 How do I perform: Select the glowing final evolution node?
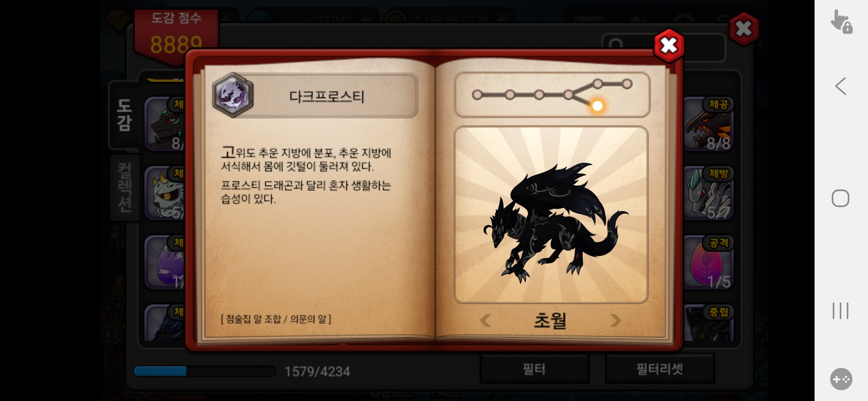597,106
